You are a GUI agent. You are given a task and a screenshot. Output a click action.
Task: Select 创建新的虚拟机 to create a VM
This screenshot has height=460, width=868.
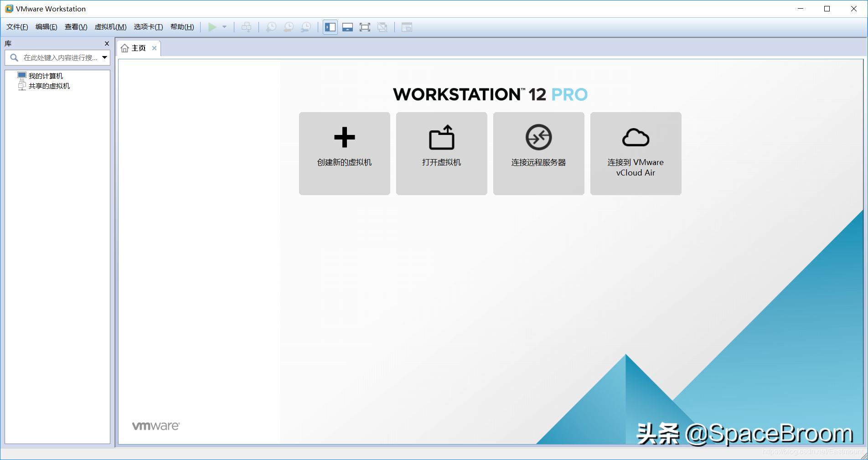[344, 153]
